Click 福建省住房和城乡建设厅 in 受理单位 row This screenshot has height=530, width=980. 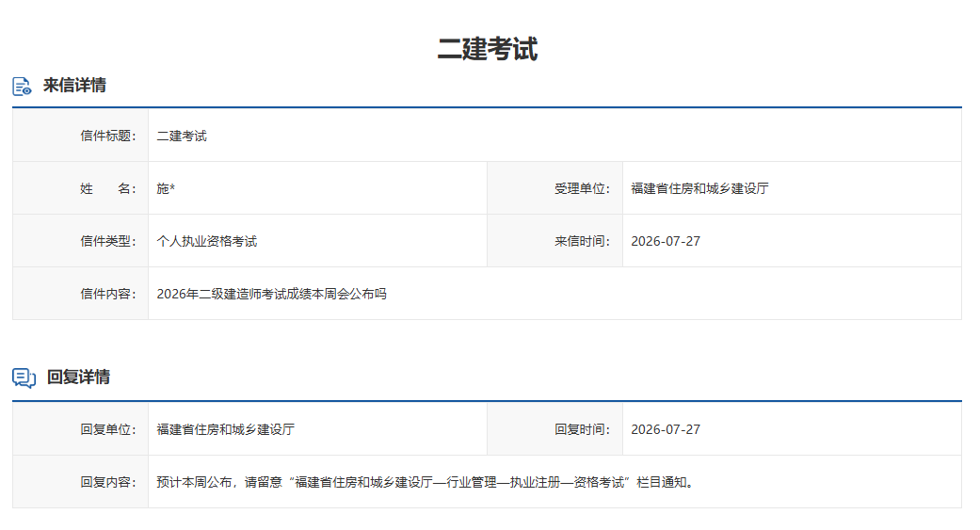[700, 188]
